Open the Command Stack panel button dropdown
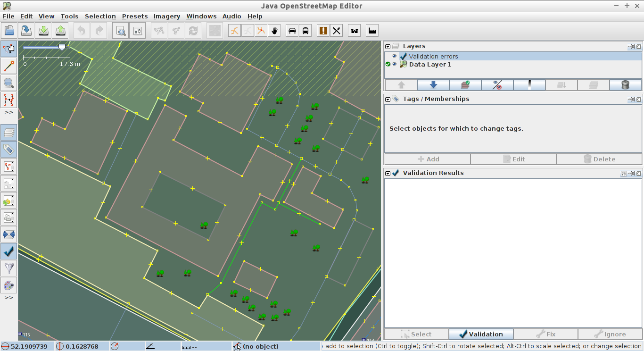Image resolution: width=644 pixels, height=351 pixels. 9,201
